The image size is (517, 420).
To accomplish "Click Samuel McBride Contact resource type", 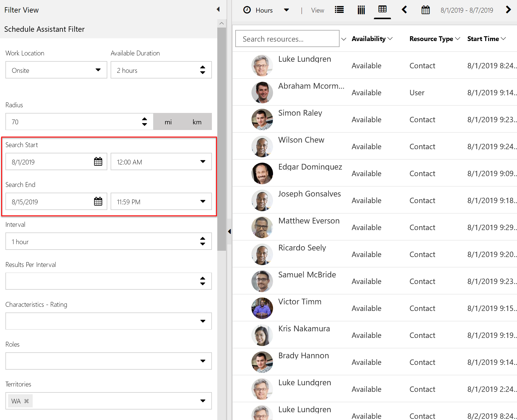I will point(422,281).
